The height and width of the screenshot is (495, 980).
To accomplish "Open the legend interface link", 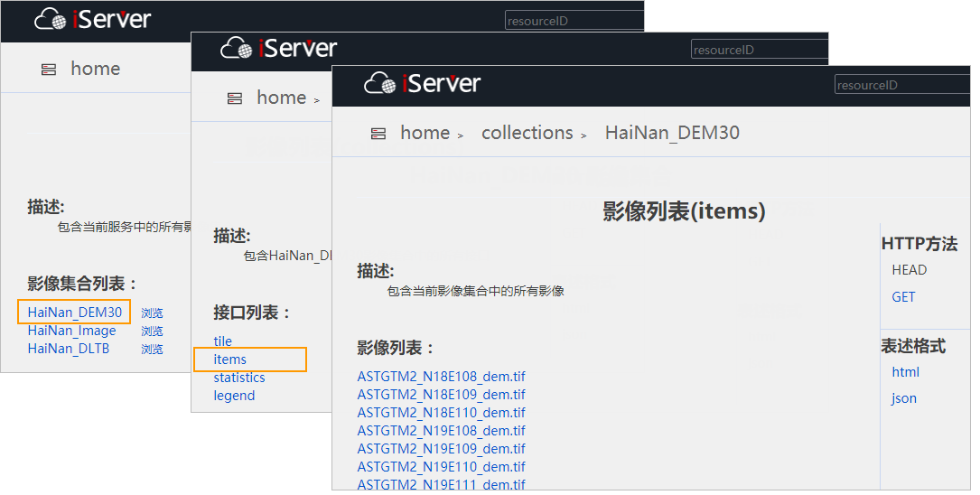I will tap(234, 396).
